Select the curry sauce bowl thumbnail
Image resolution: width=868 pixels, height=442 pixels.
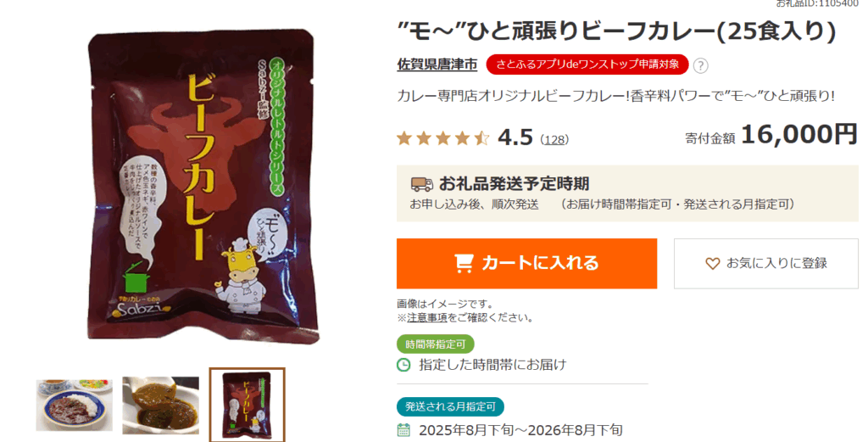pos(160,405)
